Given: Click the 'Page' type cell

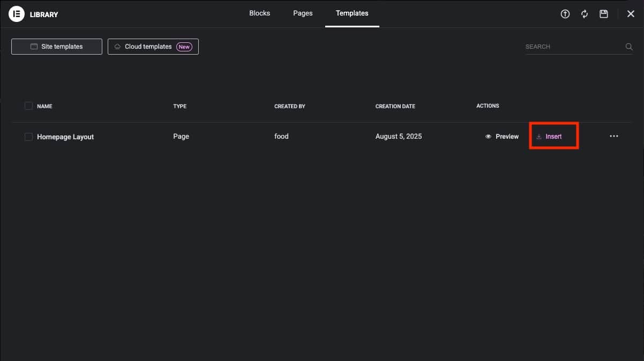Looking at the screenshot, I should 181,136.
